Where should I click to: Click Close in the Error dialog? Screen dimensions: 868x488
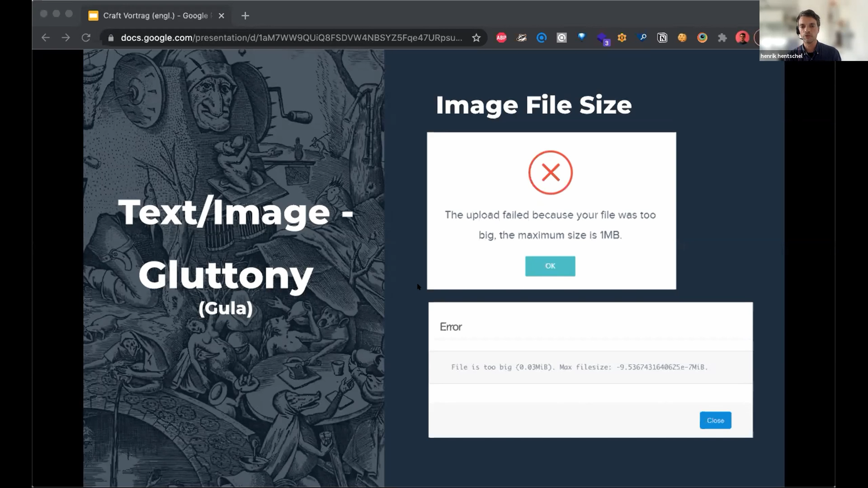point(715,420)
